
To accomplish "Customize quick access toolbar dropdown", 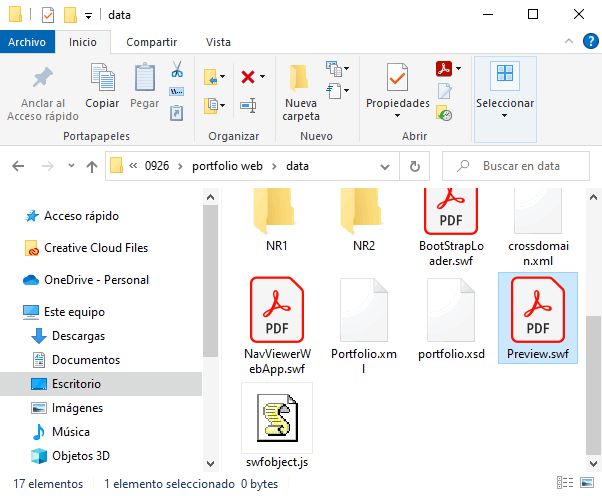I will click(x=88, y=16).
